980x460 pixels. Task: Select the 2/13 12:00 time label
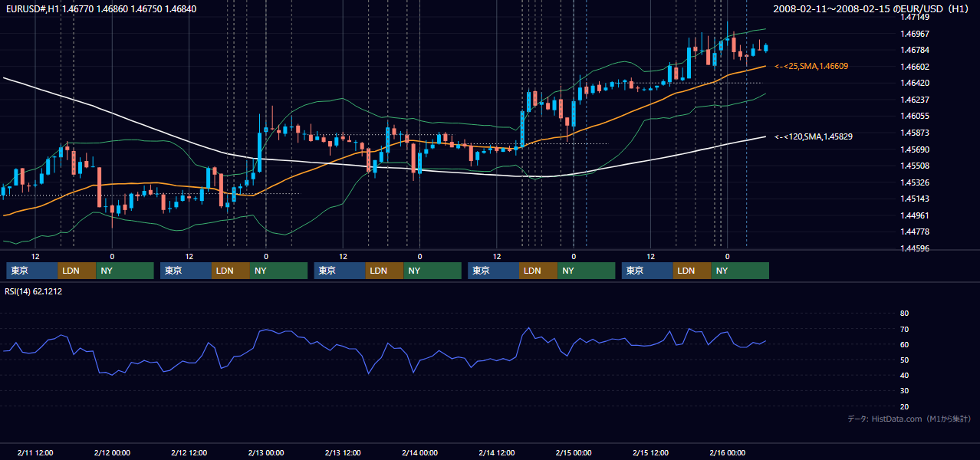click(x=343, y=452)
